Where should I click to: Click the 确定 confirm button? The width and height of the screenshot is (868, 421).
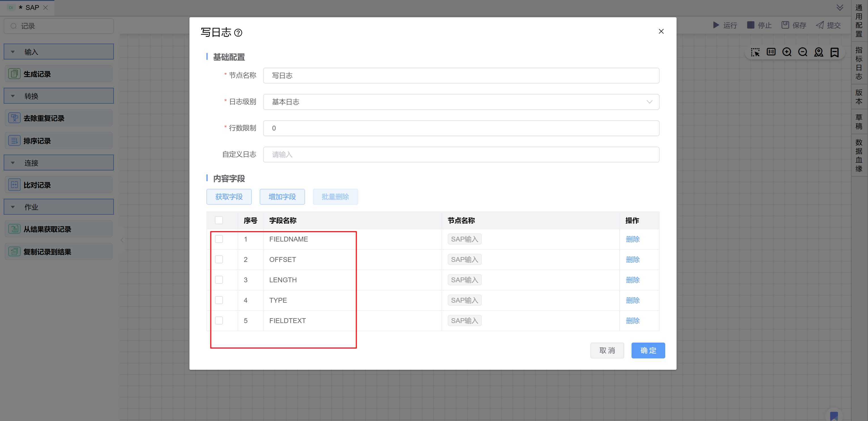[648, 351]
